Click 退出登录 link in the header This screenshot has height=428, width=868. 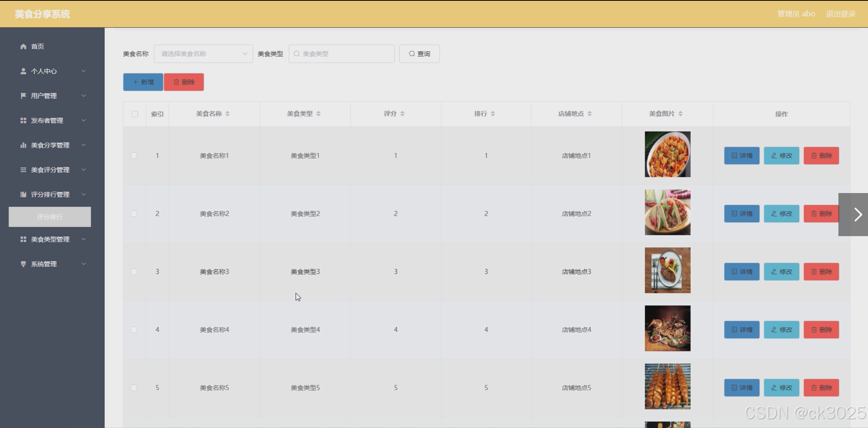[840, 14]
